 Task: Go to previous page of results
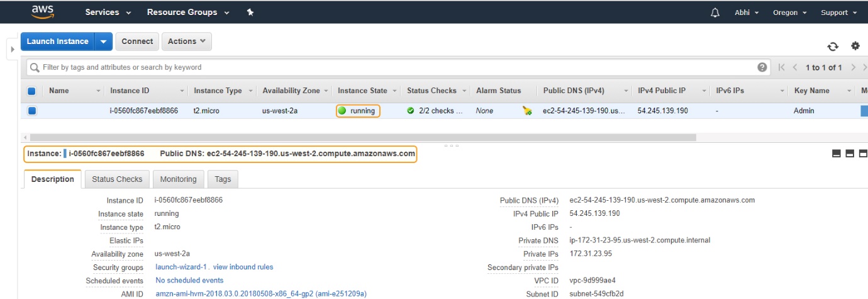tap(795, 67)
